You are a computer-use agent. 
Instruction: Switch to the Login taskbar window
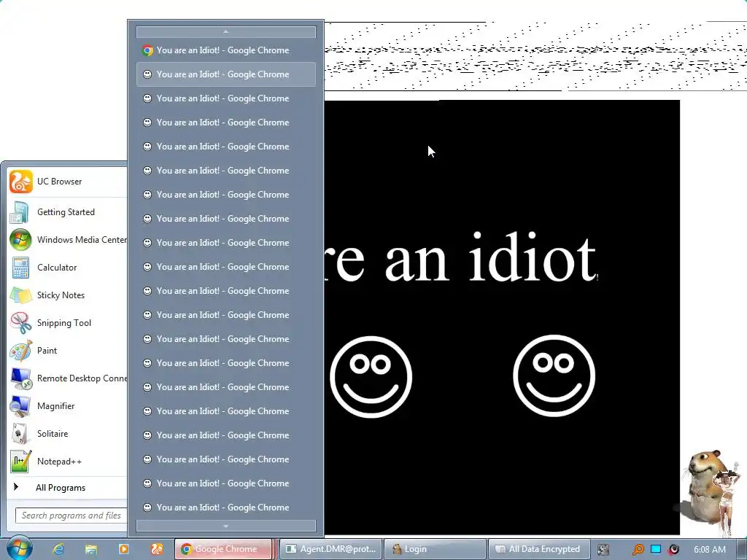[x=435, y=549]
